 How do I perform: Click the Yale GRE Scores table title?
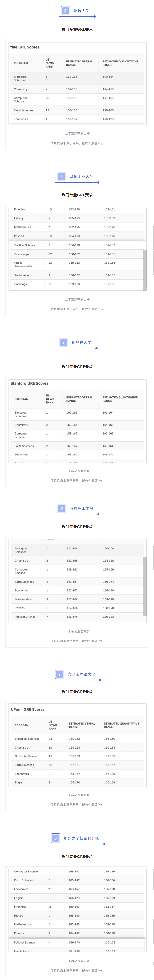(x=25, y=47)
